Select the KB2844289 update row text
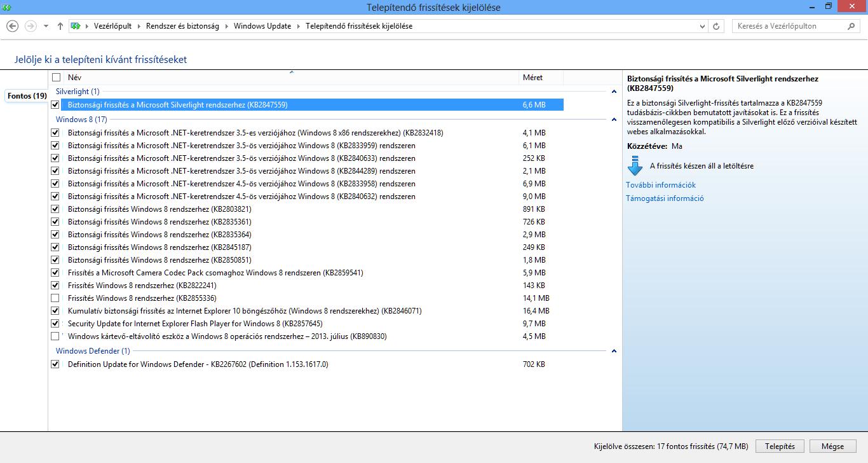The image size is (868, 463). pos(241,171)
